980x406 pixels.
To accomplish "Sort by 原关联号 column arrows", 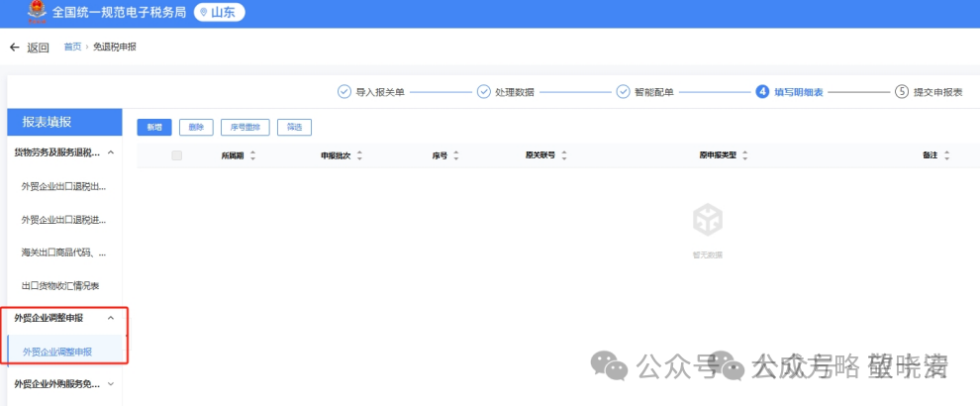I will pos(564,155).
